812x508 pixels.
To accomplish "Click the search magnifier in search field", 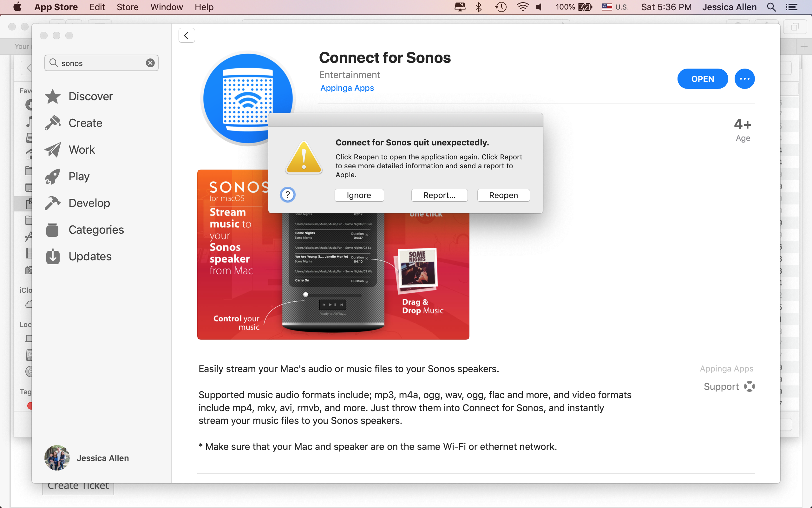I will 54,63.
